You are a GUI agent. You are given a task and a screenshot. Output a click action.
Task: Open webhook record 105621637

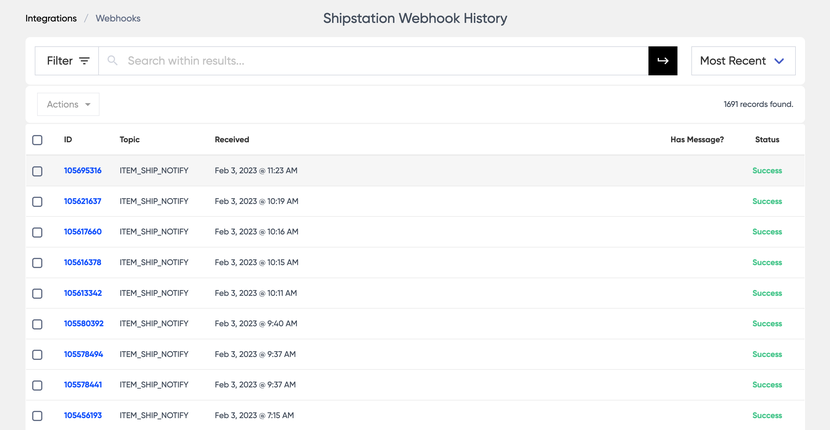(x=83, y=201)
